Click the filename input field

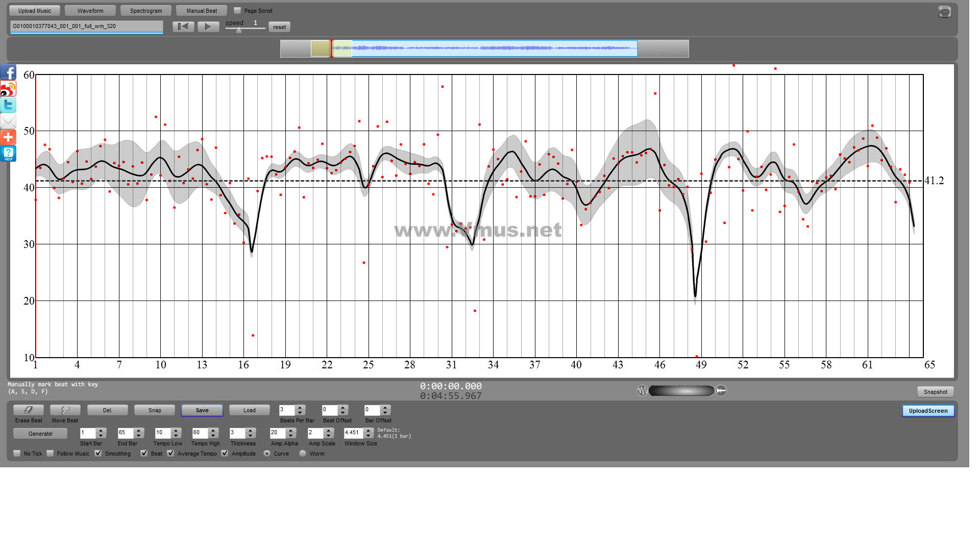[86, 27]
